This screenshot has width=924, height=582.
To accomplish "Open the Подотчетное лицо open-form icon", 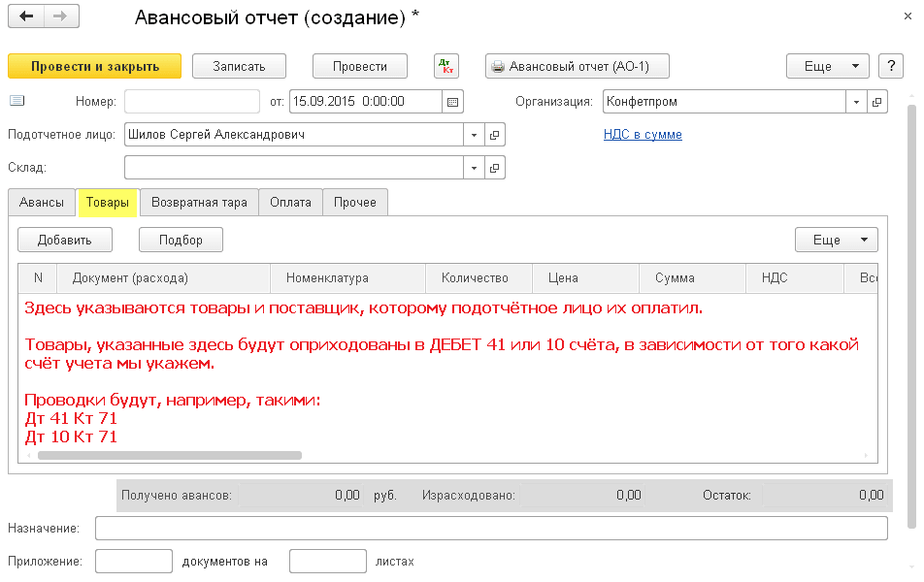I will click(x=494, y=135).
